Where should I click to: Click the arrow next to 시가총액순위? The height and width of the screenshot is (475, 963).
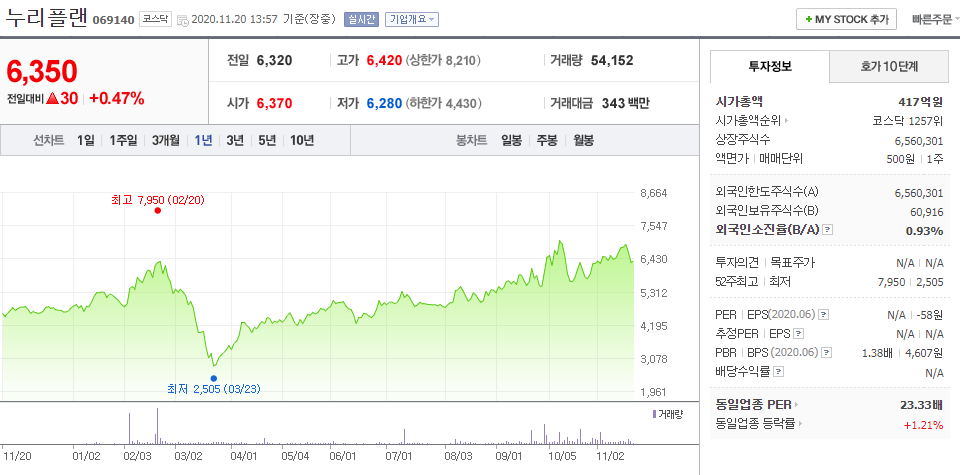[786, 121]
